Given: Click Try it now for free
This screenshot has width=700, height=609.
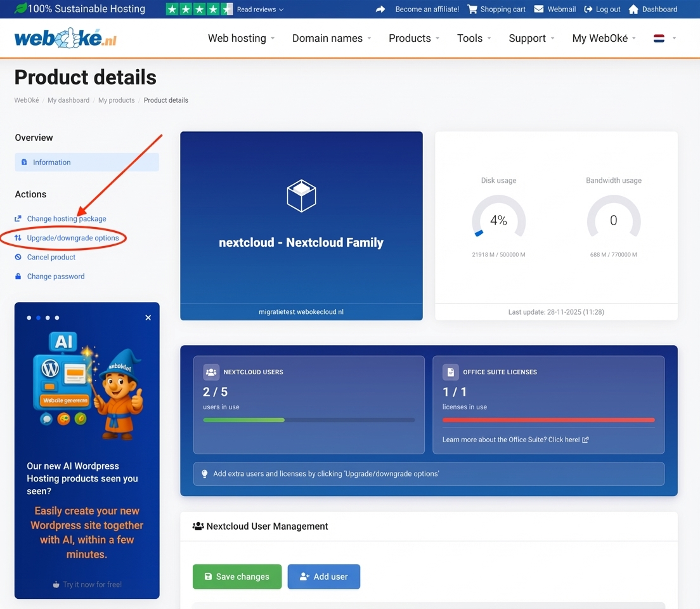Looking at the screenshot, I should pyautogui.click(x=92, y=584).
